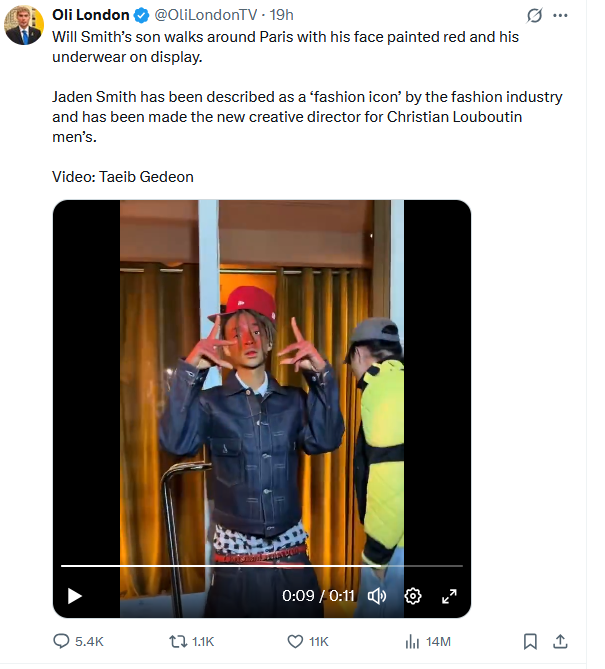Open the Grok icon at tweet top right

535,16
